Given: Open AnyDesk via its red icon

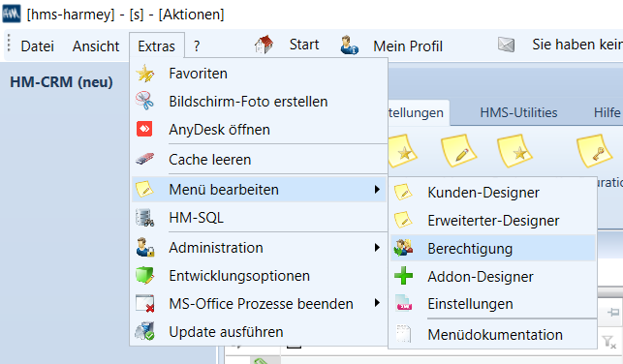Looking at the screenshot, I should [x=144, y=129].
